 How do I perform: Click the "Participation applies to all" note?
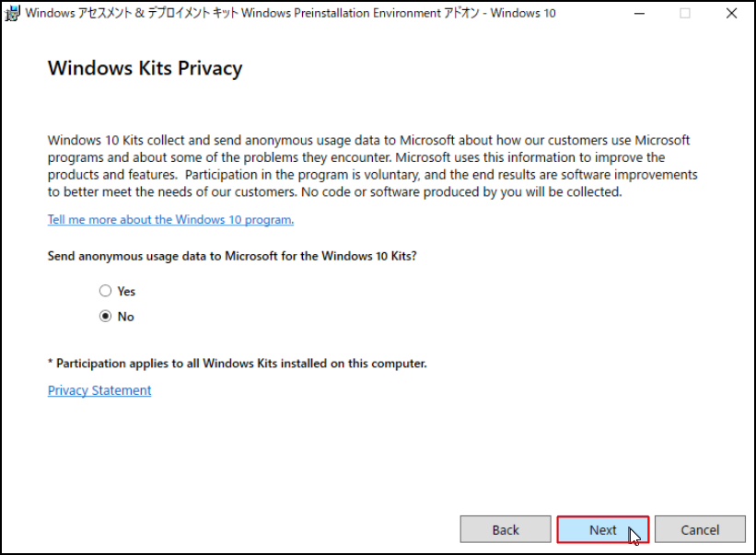pos(237,364)
